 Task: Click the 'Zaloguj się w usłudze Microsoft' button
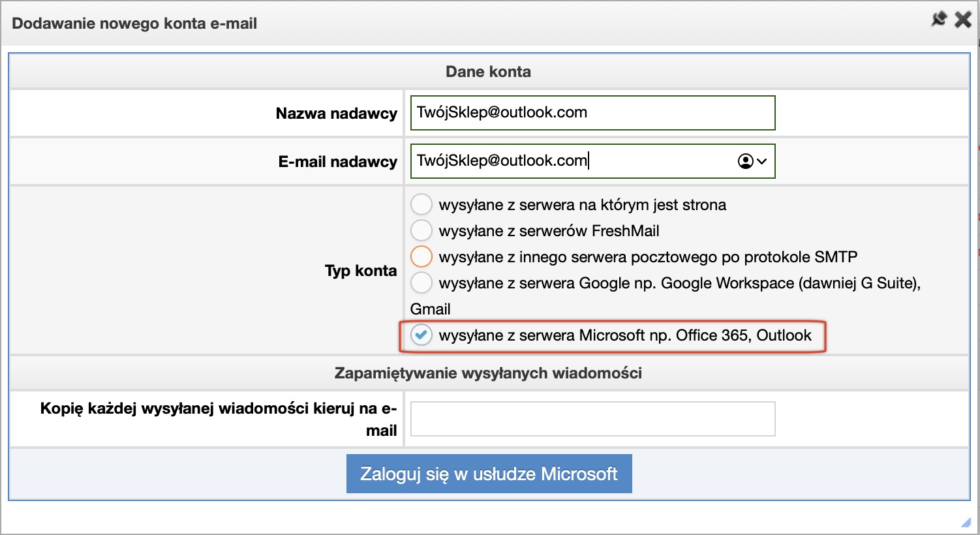[489, 474]
